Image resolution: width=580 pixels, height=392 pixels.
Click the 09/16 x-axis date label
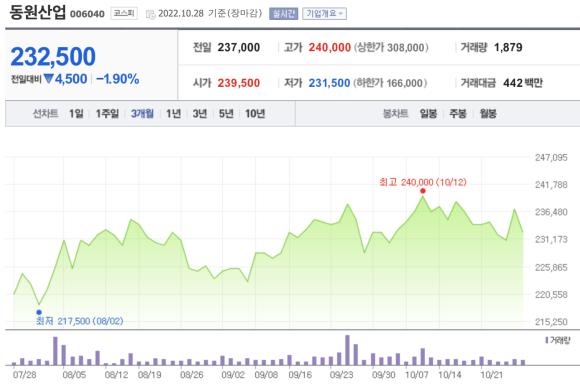[x=300, y=375]
